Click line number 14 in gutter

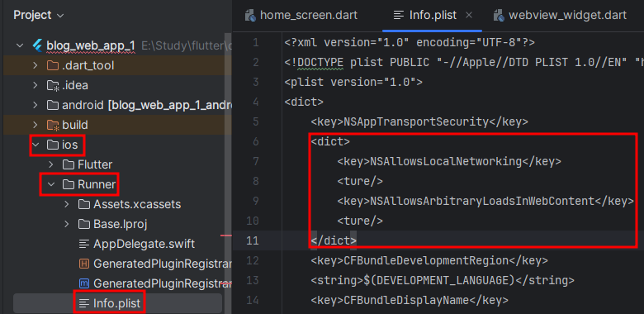[x=253, y=300]
